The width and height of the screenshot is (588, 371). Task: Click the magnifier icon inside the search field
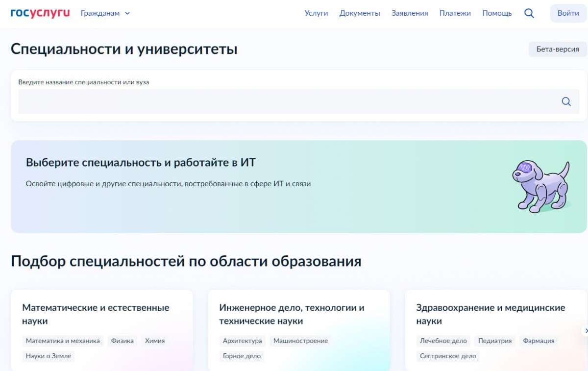click(566, 101)
